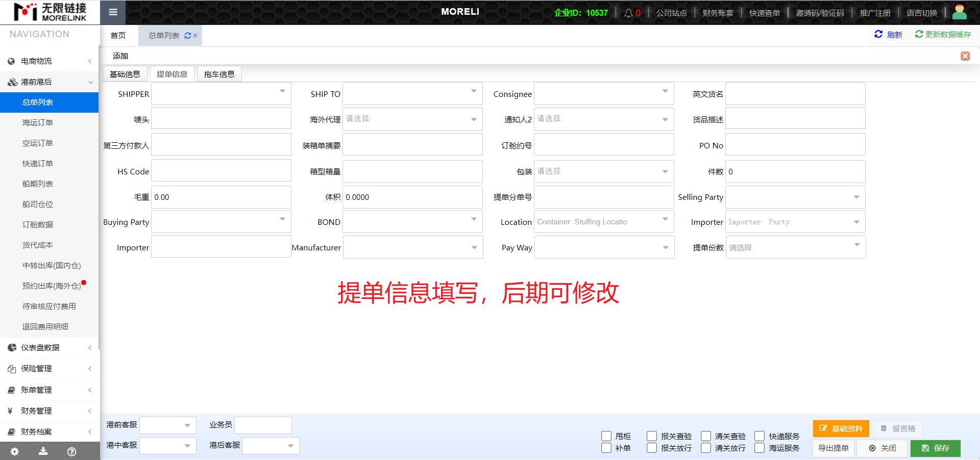The height and width of the screenshot is (460, 980).
Task: Check the 报关查验 checkbox
Action: 652,436
